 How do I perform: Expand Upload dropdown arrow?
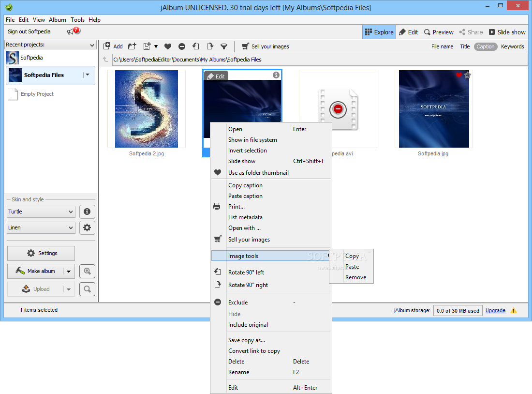[69, 289]
